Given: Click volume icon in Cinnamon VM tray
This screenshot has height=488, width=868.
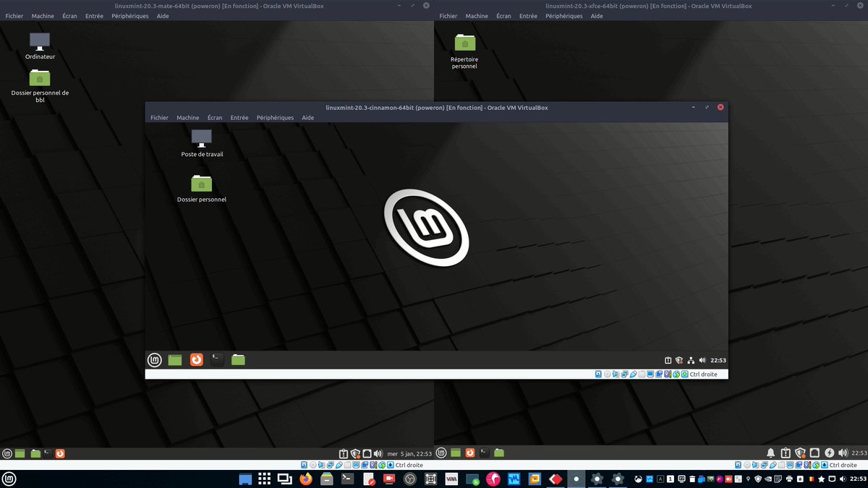Looking at the screenshot, I should tap(702, 360).
